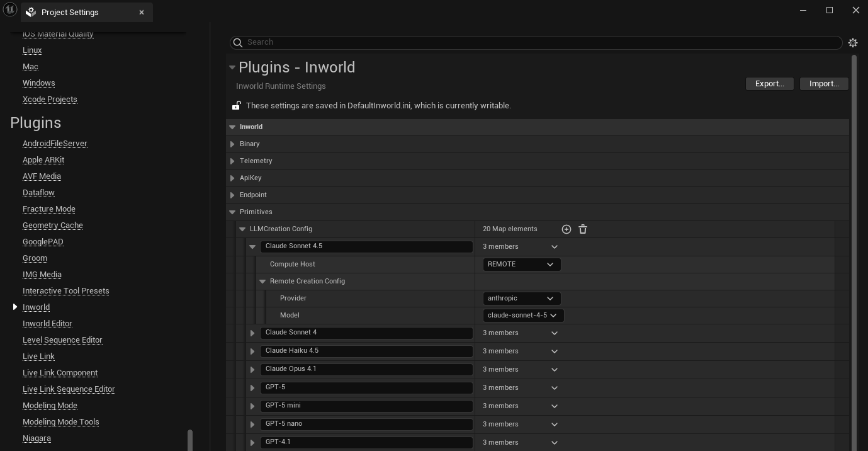868x451 pixels.
Task: Open AVF Media plugin settings
Action: tap(42, 176)
